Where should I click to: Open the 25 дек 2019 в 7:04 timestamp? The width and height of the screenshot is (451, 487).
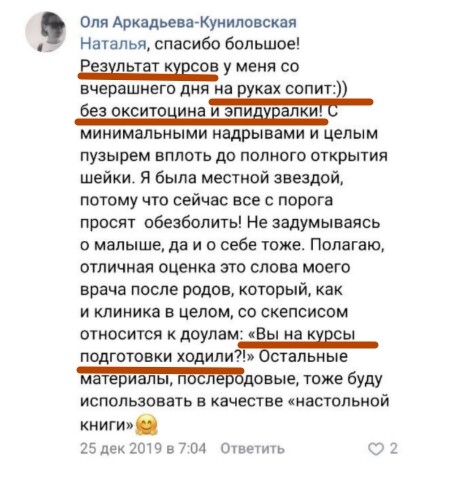pos(143,449)
